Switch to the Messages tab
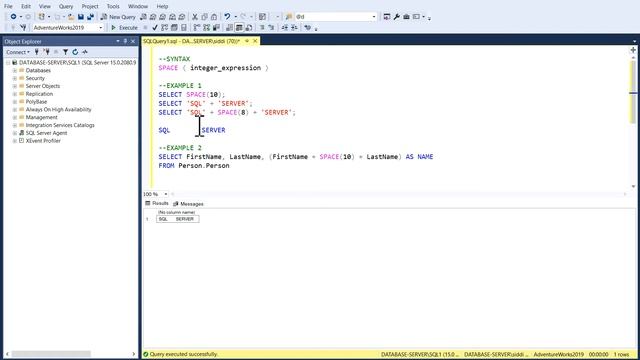640x360 pixels. pyautogui.click(x=189, y=204)
